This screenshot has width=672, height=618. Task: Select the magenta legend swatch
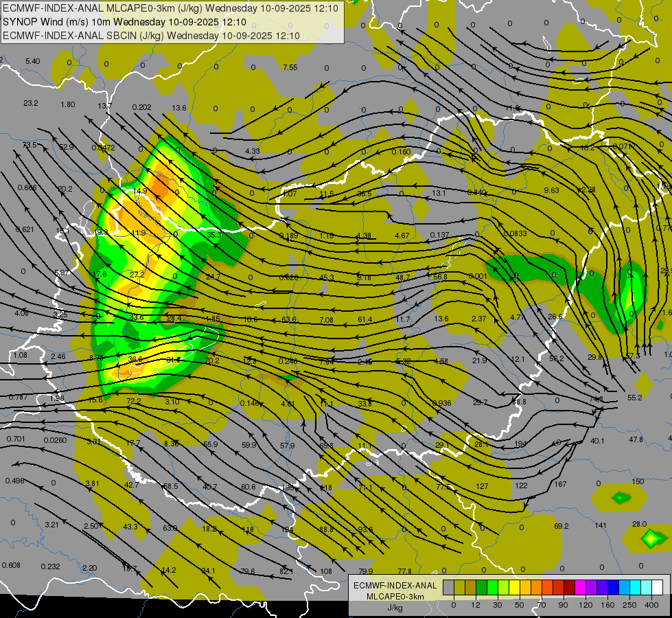pyautogui.click(x=580, y=587)
